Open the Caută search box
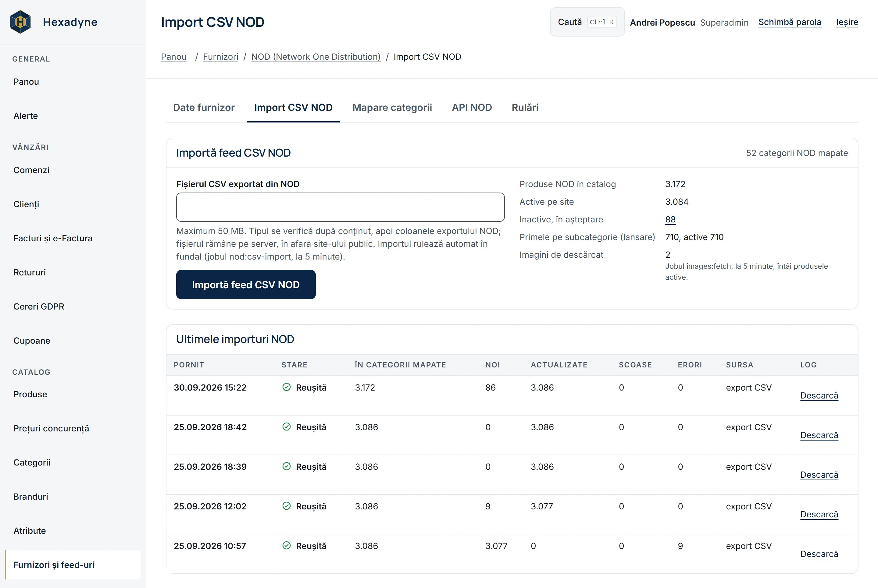This screenshot has width=878, height=588. point(587,22)
